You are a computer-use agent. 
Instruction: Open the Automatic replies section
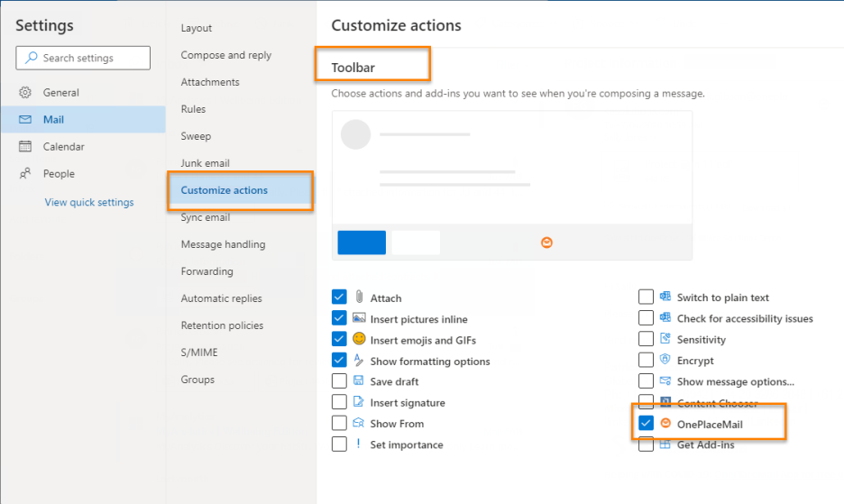click(x=221, y=298)
